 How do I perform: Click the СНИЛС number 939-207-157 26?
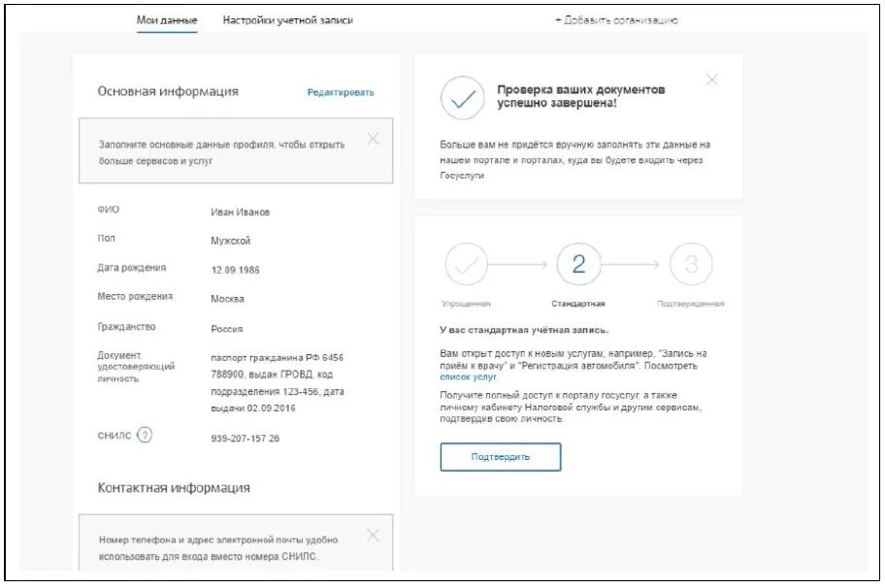245,439
